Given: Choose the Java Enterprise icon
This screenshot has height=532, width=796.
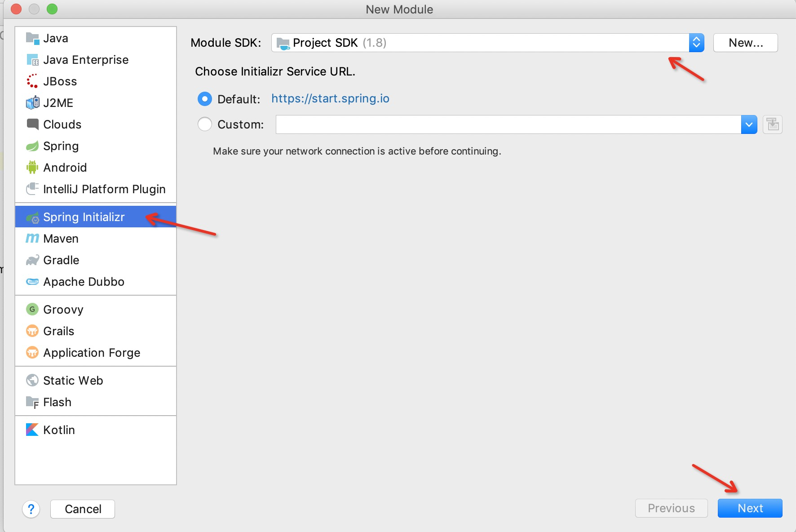Looking at the screenshot, I should (x=32, y=60).
